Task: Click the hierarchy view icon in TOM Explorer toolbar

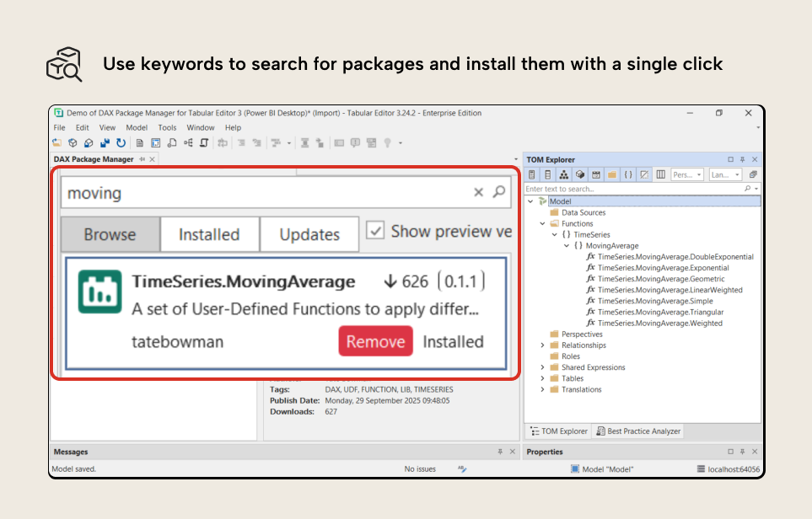Action: (x=564, y=174)
